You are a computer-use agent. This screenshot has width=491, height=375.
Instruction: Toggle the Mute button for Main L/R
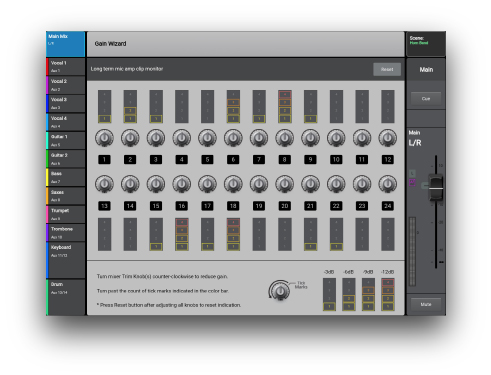pos(426,304)
